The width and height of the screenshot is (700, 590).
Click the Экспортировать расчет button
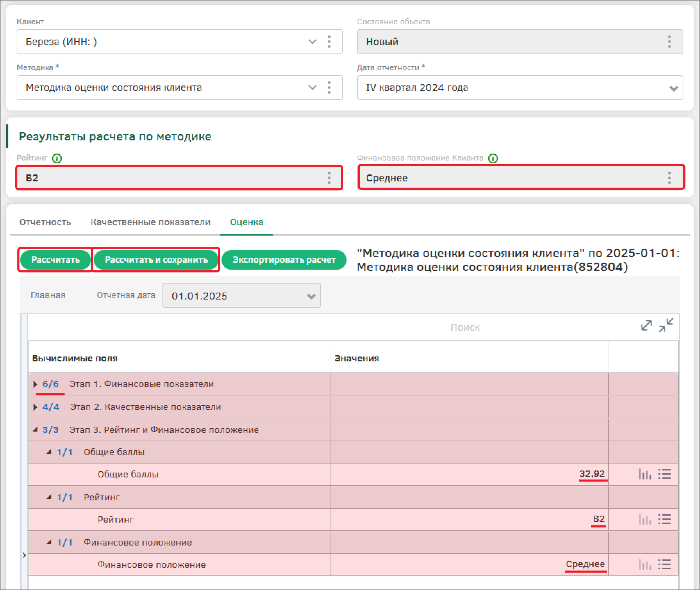point(284,260)
